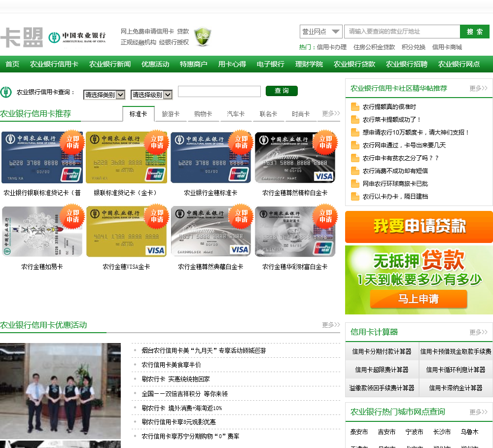
Task: Open card title 农行金穗VISA金卡
Action: (x=126, y=267)
